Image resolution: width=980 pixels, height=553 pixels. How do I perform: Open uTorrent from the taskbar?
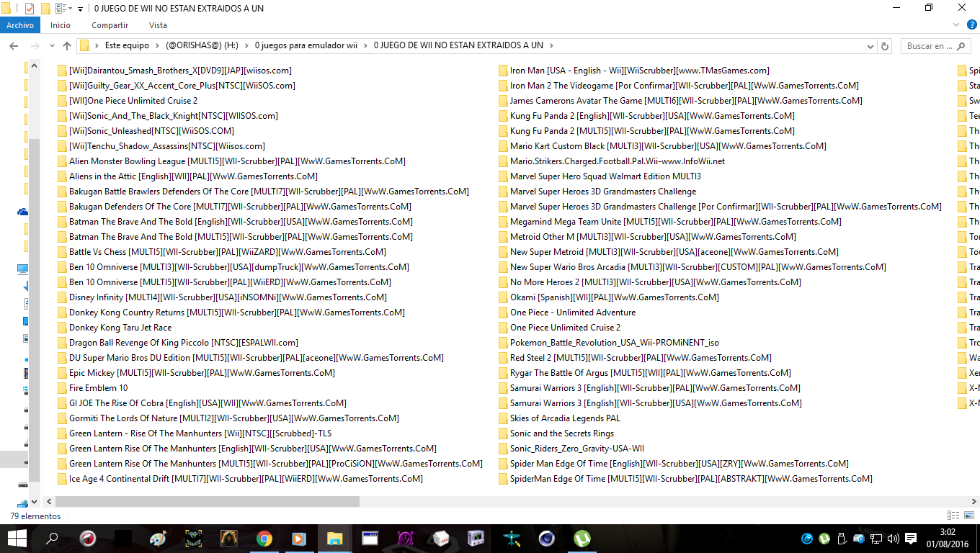coord(581,539)
